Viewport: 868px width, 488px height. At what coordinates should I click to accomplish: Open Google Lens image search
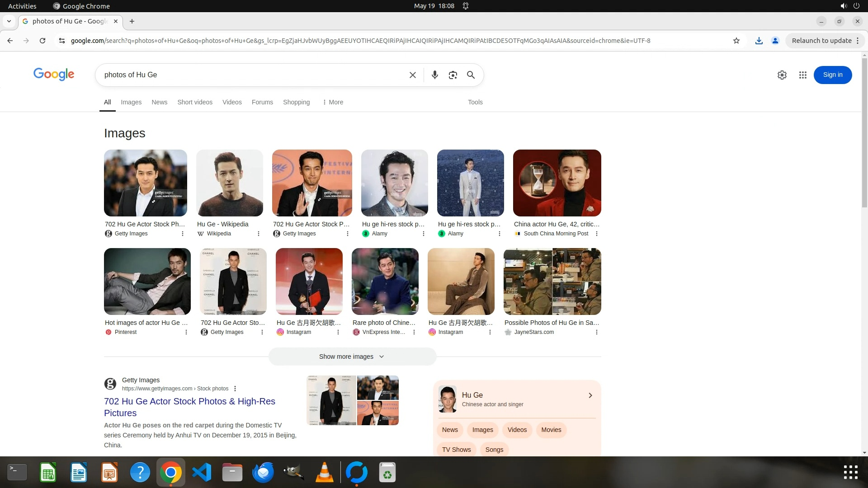453,75
